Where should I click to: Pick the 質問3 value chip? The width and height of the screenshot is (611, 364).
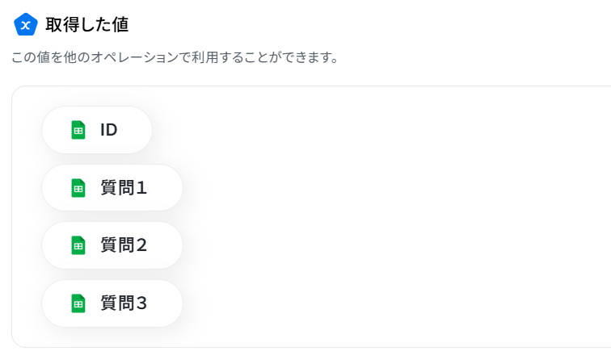[x=112, y=303]
